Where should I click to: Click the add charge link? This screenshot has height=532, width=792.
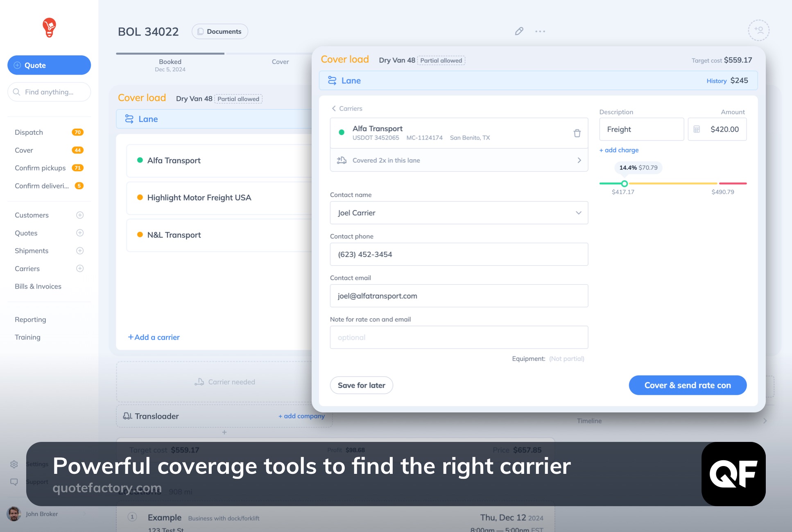619,150
